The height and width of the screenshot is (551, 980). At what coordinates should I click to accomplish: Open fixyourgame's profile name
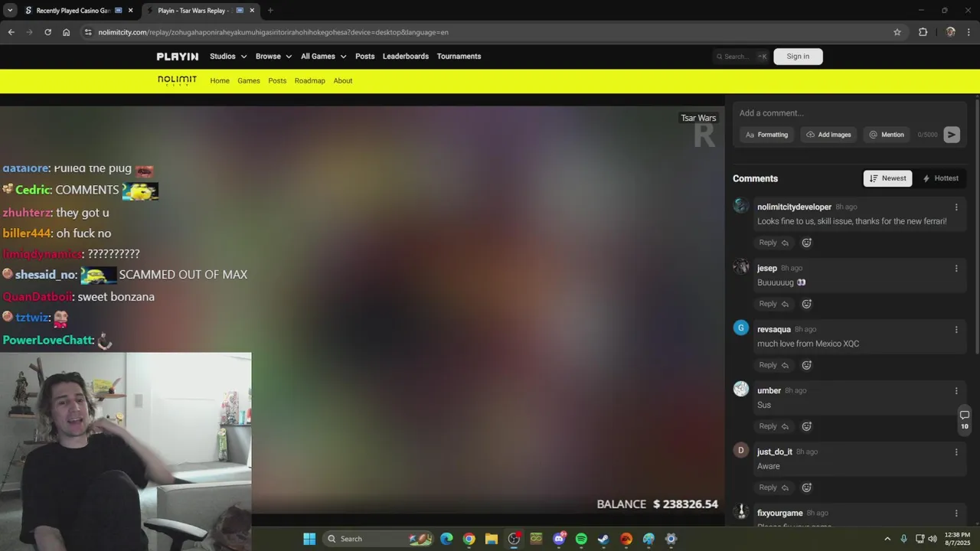780,514
